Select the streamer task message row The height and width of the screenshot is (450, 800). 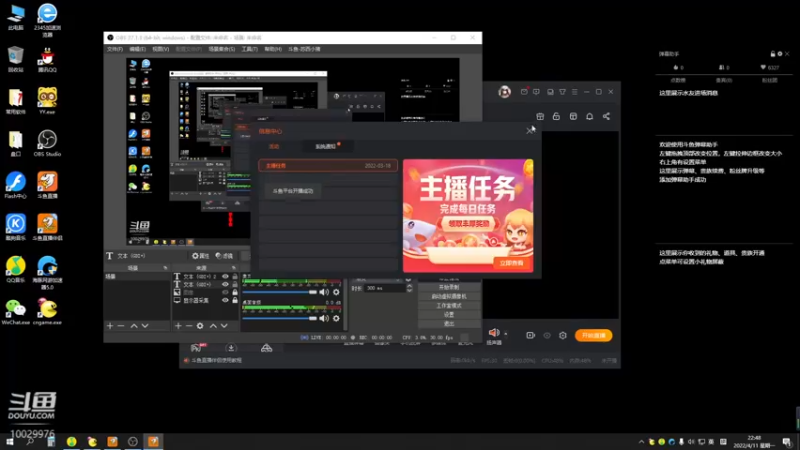[328, 166]
